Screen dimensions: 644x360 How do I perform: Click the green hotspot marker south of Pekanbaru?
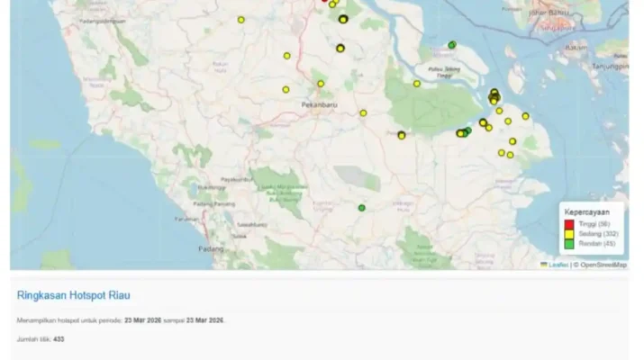click(362, 208)
